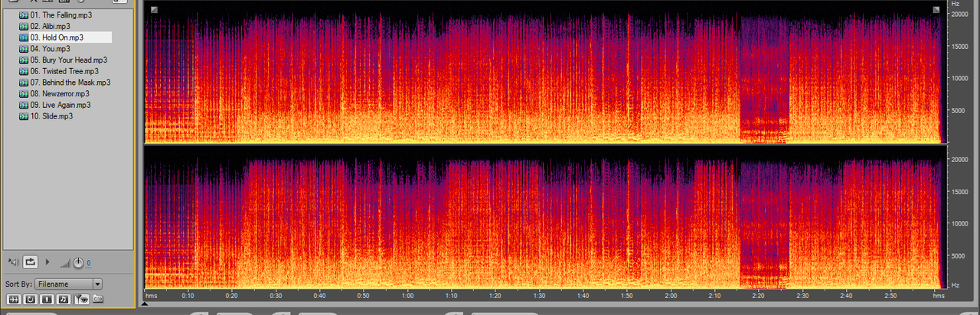Viewport: 980px width, 315px height.
Task: Click the 15000 label on upper channel frequency scale
Action: click(x=962, y=46)
